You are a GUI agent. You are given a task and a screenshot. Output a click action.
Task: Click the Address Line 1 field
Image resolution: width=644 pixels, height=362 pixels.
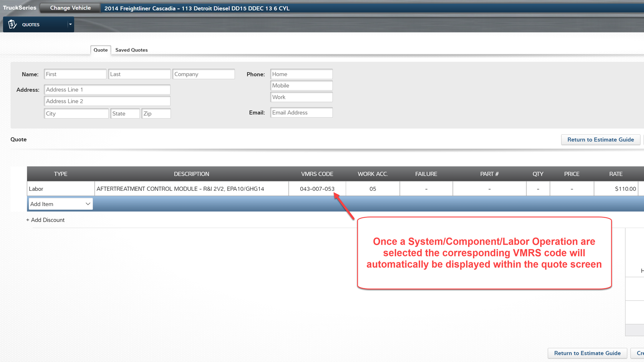(107, 89)
